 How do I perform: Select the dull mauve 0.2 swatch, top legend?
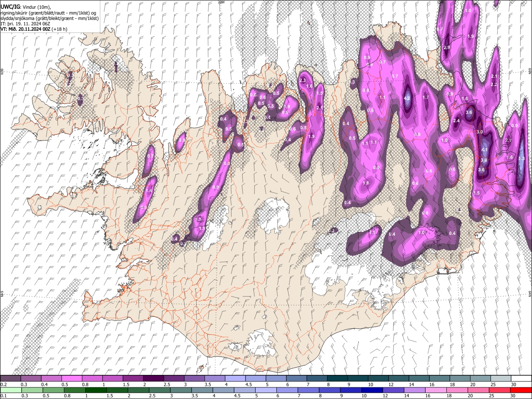[x=10, y=379]
